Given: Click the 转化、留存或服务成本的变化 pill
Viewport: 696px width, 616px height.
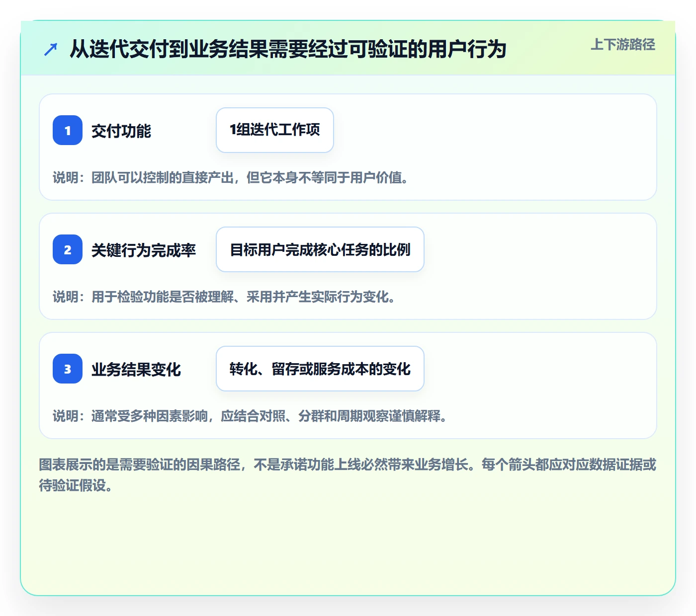Looking at the screenshot, I should (320, 369).
